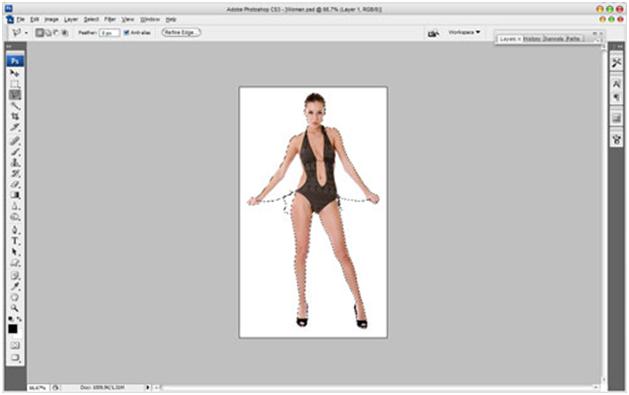629x395 pixels.
Task: Open the status bar info arrow
Action: (148, 387)
